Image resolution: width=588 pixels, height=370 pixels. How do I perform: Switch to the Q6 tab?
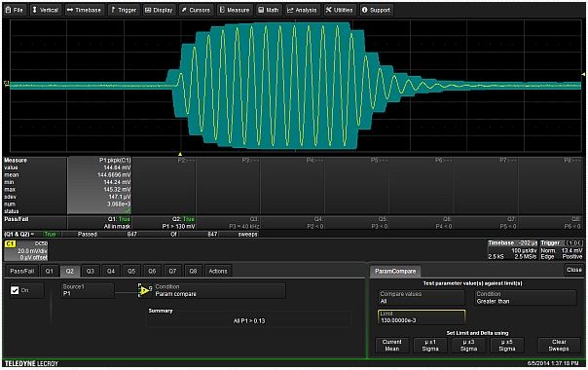(x=152, y=271)
